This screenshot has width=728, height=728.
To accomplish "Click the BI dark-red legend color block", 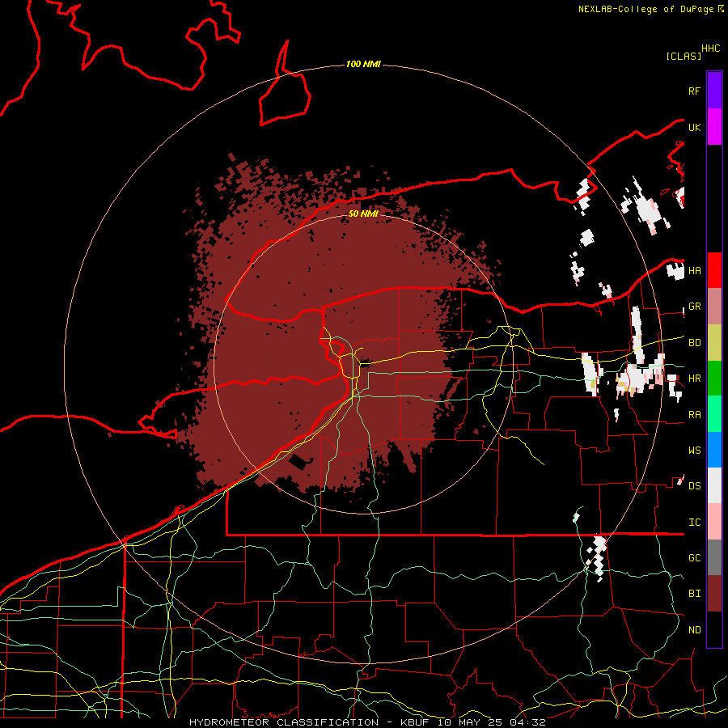I will (714, 594).
